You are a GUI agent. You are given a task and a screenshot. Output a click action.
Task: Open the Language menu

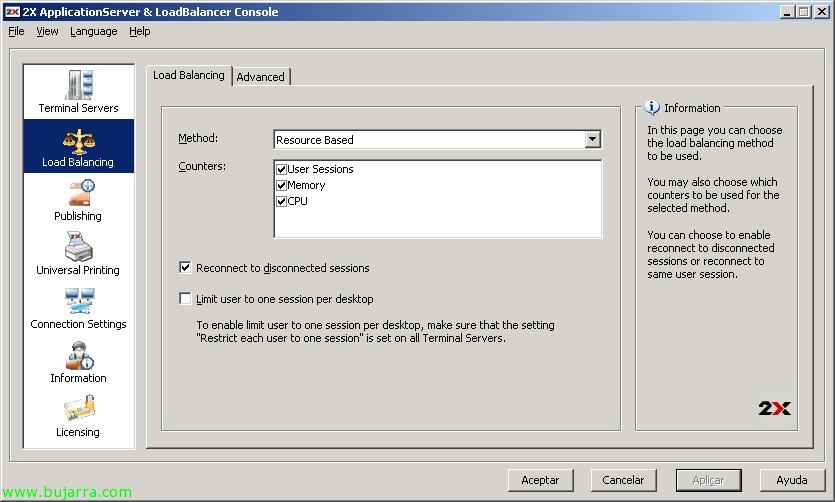point(94,31)
